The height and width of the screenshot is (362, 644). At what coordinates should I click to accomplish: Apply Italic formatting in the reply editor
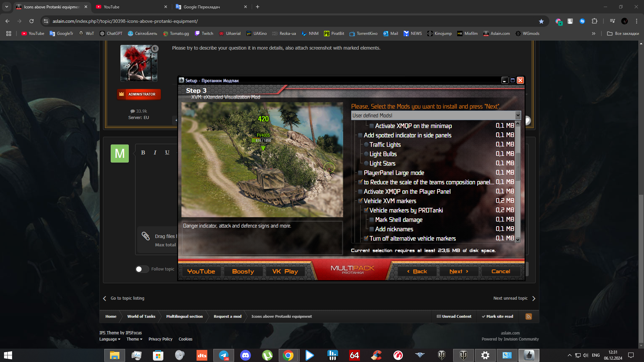[155, 153]
